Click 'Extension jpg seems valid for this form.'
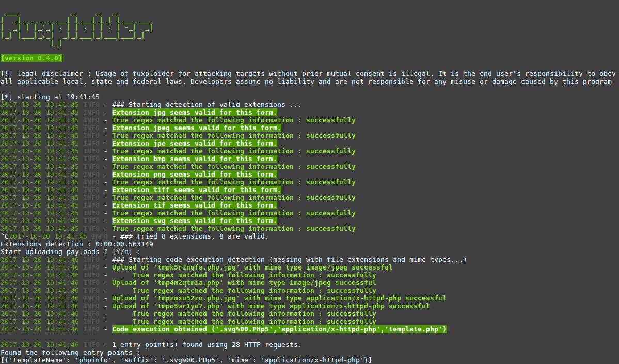This screenshot has height=364, width=619. [195, 113]
